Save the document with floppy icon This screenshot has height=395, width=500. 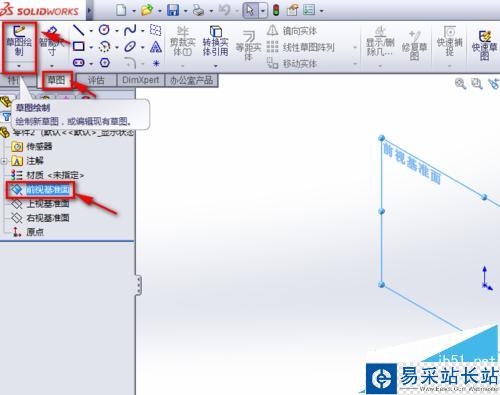[x=173, y=10]
